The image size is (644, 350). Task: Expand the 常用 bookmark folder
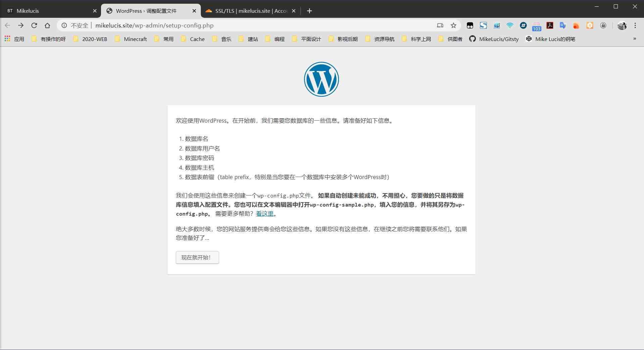164,39
